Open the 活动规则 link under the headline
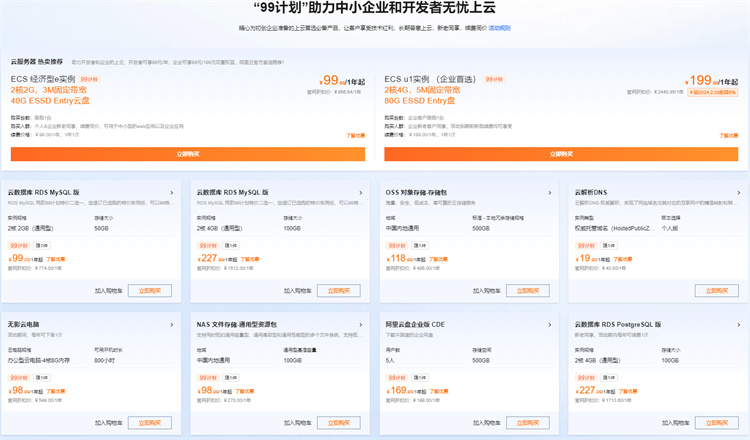The height and width of the screenshot is (440, 750). click(499, 28)
